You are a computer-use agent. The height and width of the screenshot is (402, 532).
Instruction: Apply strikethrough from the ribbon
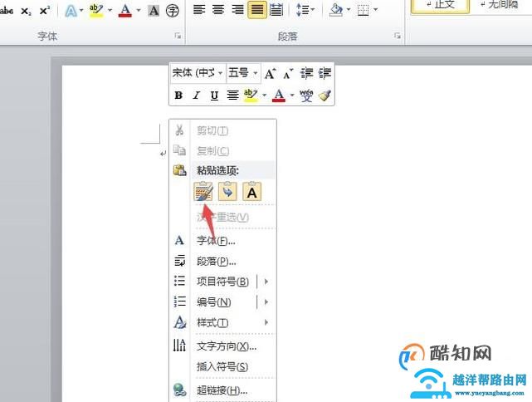point(6,11)
